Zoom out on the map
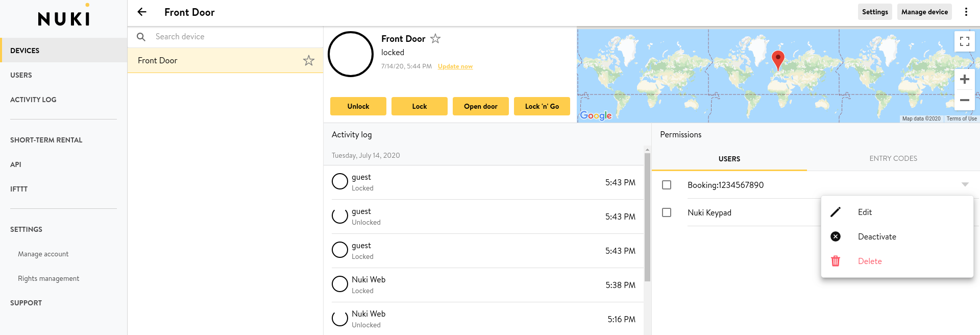980x335 pixels. pyautogui.click(x=964, y=100)
